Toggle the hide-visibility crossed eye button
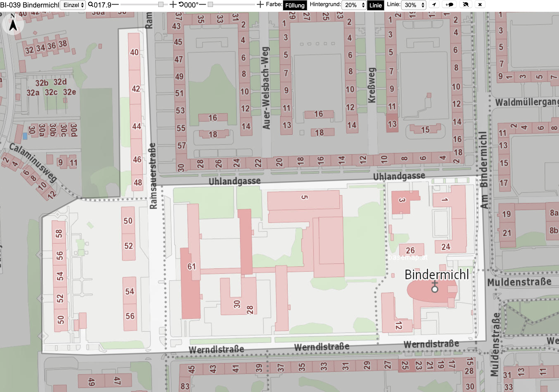Screen dimensions: 559x392 tap(465, 5)
